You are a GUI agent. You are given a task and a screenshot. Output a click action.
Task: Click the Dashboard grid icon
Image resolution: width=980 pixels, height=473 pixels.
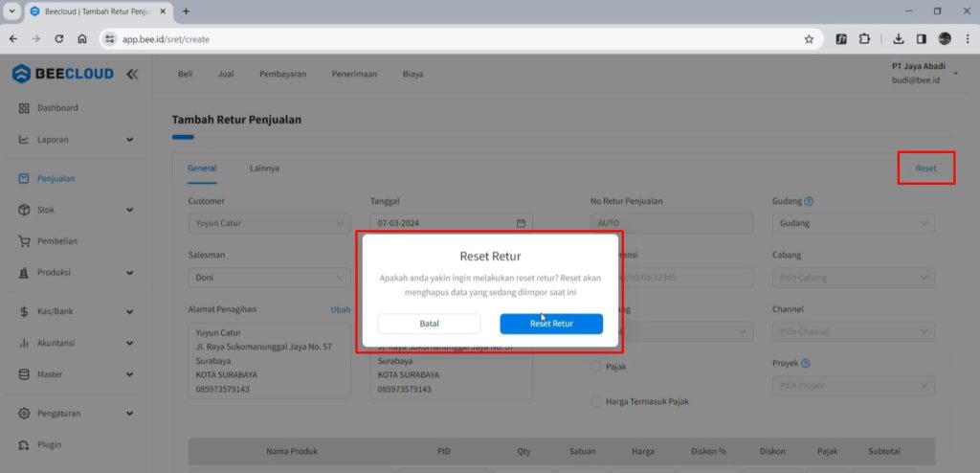click(24, 108)
